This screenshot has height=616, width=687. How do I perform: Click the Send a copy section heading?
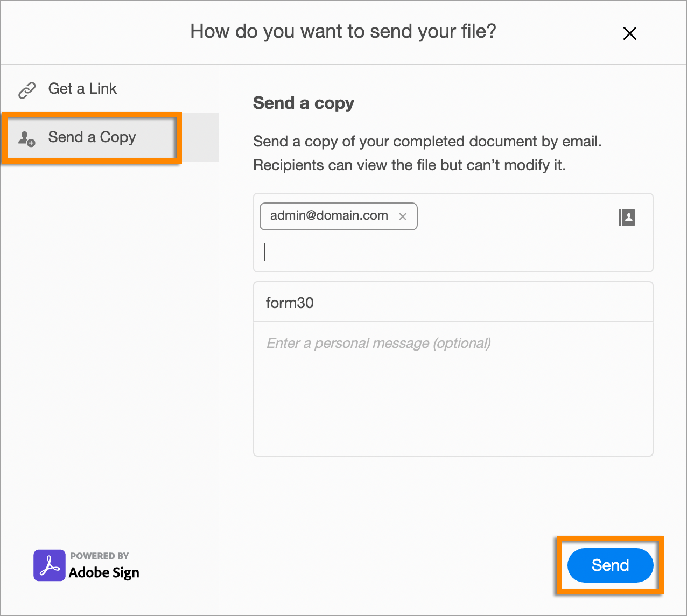[303, 103]
